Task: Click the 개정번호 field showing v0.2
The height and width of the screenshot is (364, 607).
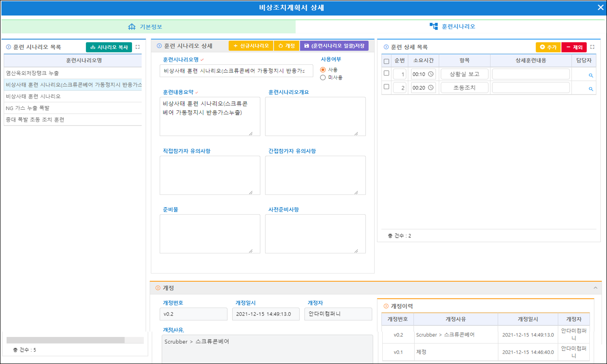Action: [x=193, y=314]
